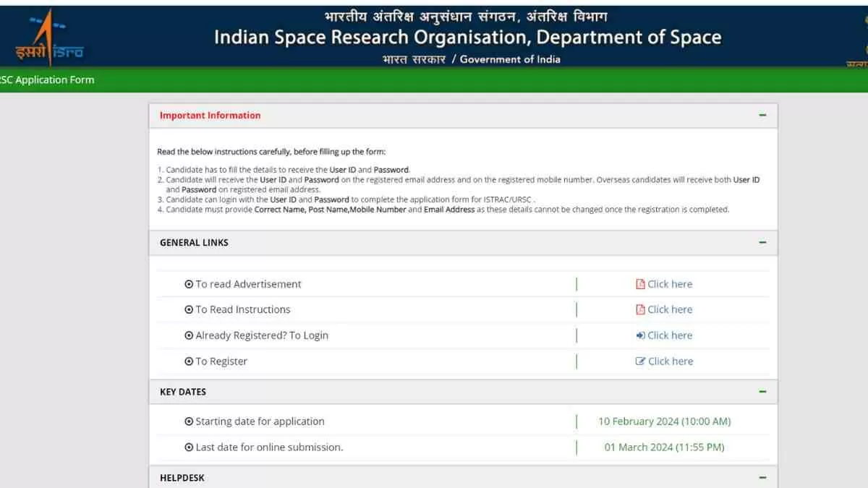868x488 pixels.
Task: Collapse the HELPDESK section
Action: point(762,478)
